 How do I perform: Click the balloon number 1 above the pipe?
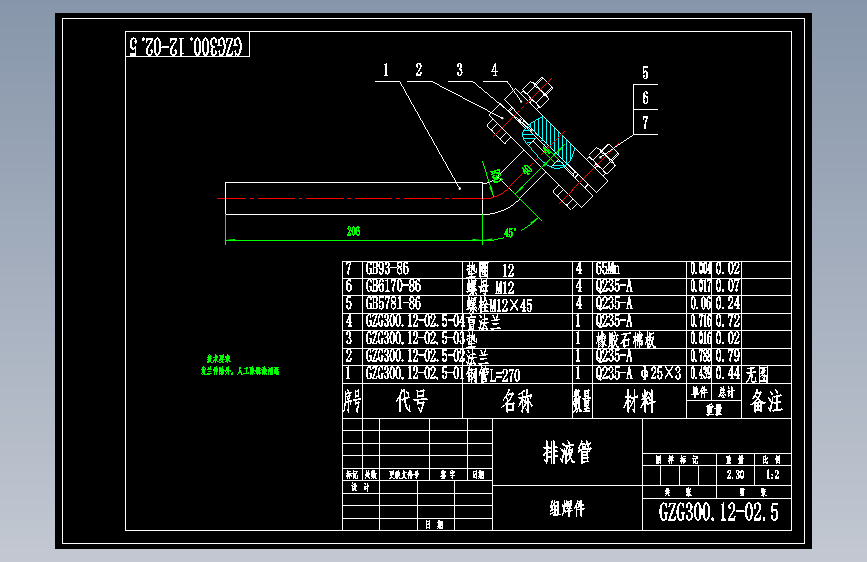pyautogui.click(x=386, y=70)
